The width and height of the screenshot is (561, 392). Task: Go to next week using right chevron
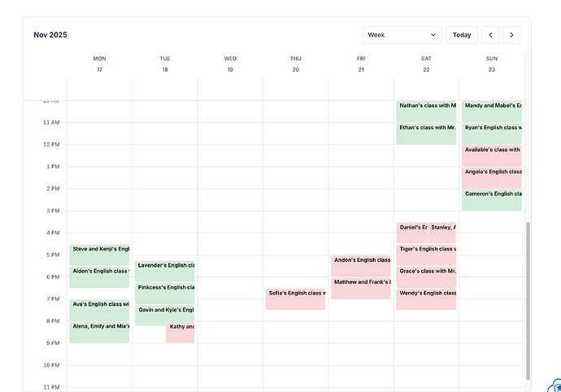coord(511,35)
